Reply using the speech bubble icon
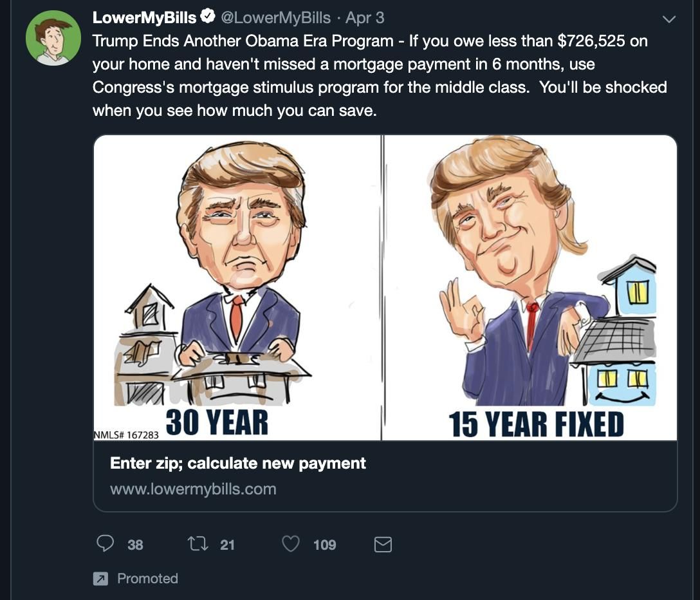The width and height of the screenshot is (700, 600). 105,544
